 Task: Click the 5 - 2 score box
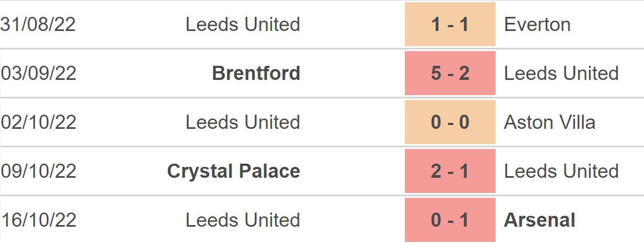coord(450,73)
